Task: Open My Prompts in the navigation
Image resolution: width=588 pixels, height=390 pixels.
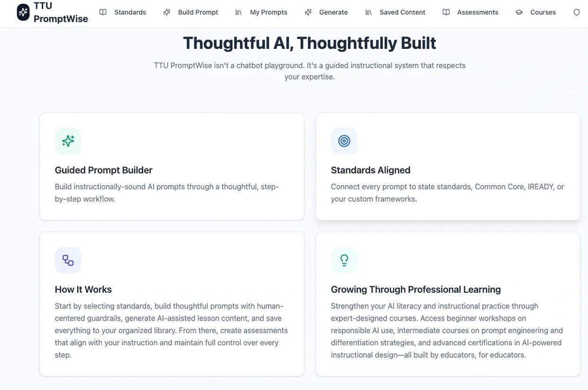Action: 268,12
